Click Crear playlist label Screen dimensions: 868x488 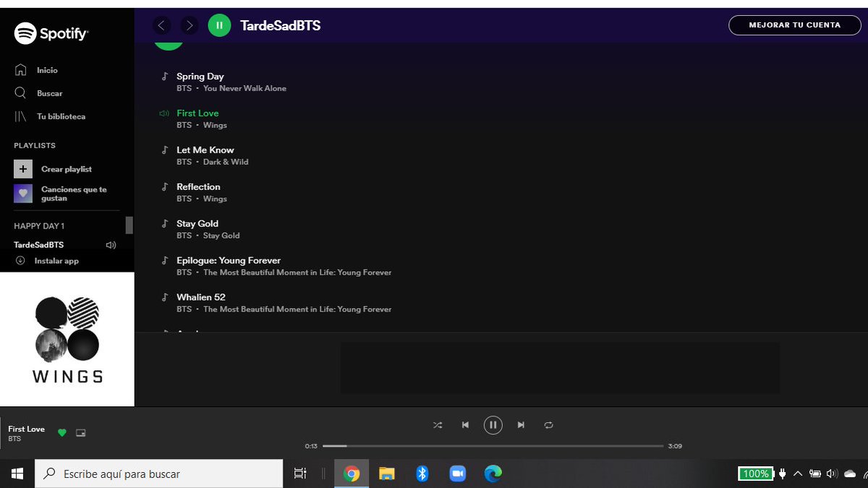67,169
